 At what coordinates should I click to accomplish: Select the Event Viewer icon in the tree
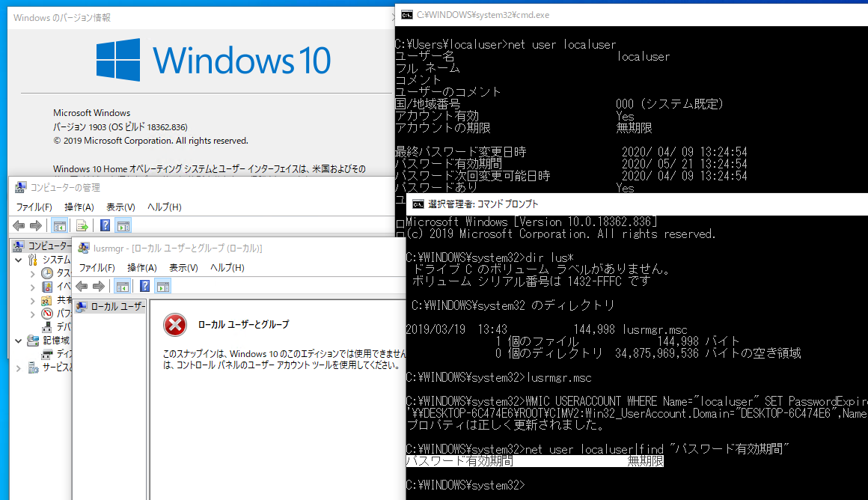point(46,285)
